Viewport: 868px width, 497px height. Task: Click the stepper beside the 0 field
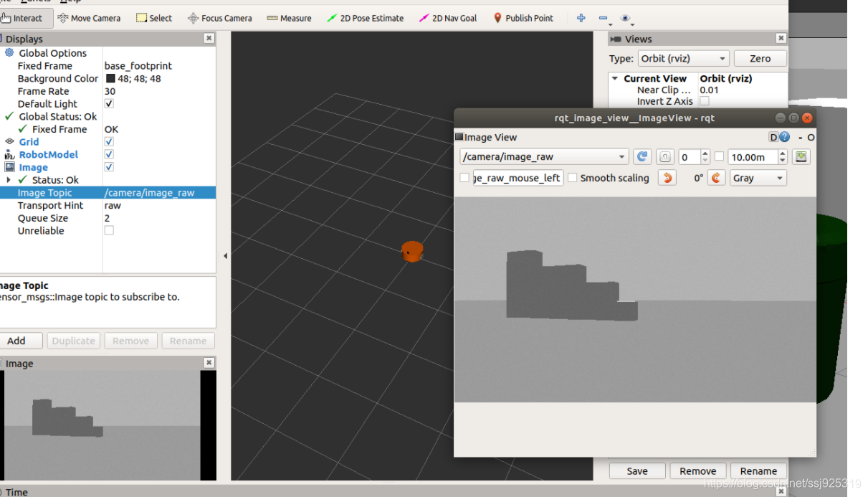705,157
